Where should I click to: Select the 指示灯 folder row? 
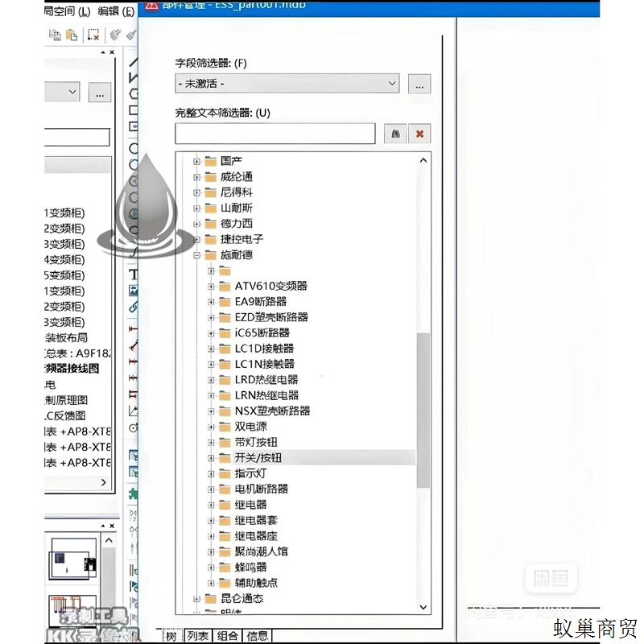pyautogui.click(x=250, y=473)
